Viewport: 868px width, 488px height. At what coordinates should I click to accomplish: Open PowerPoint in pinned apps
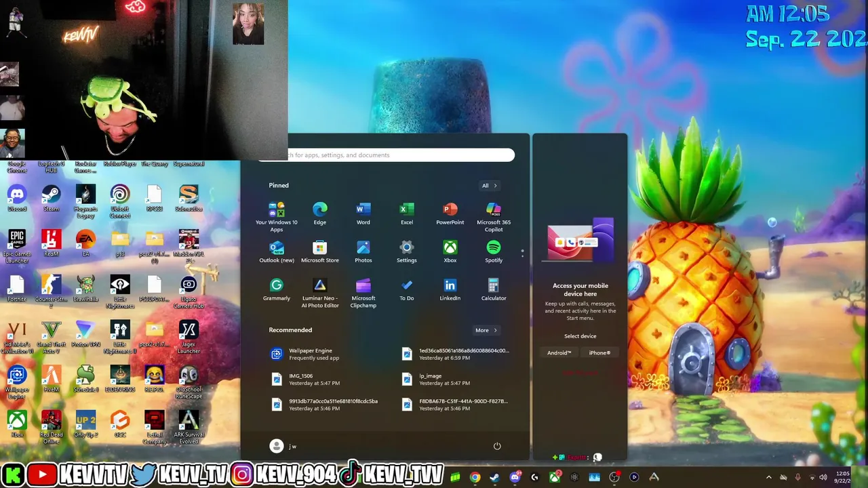point(450,213)
